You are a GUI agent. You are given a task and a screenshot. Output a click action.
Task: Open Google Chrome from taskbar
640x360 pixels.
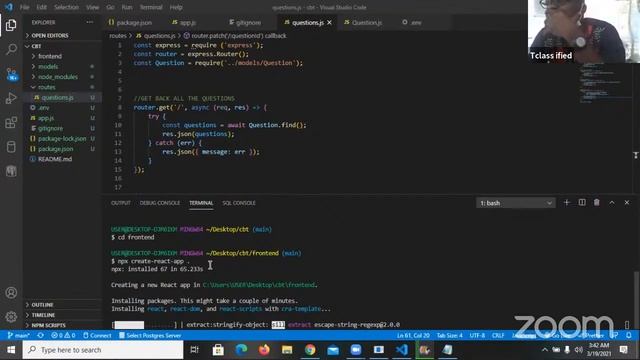310,350
